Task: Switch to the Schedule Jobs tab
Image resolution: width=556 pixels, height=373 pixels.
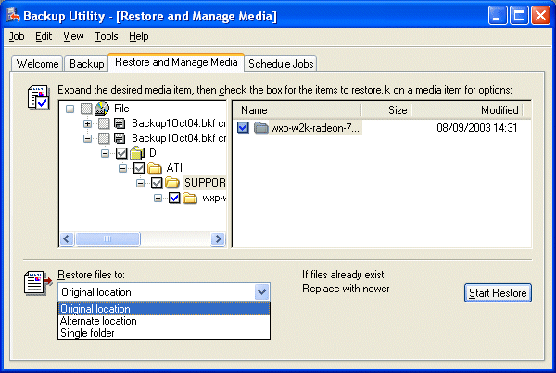Action: click(x=281, y=64)
